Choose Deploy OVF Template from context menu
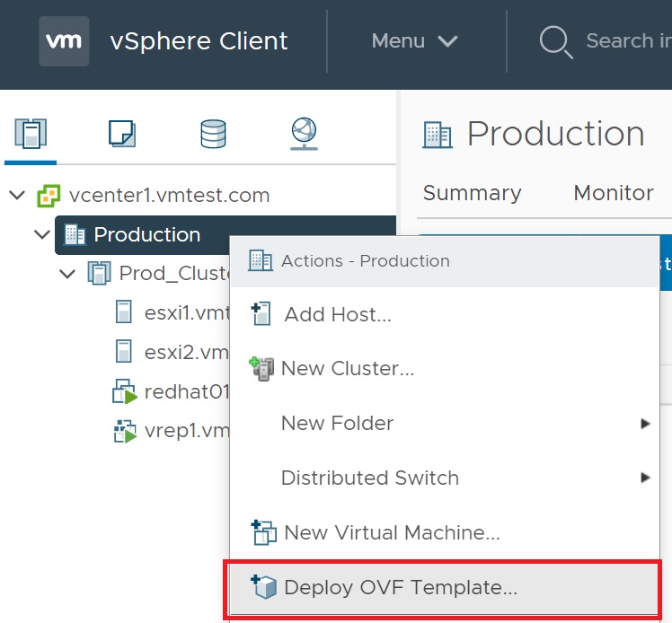Viewport: 672px width, 623px height. (400, 588)
